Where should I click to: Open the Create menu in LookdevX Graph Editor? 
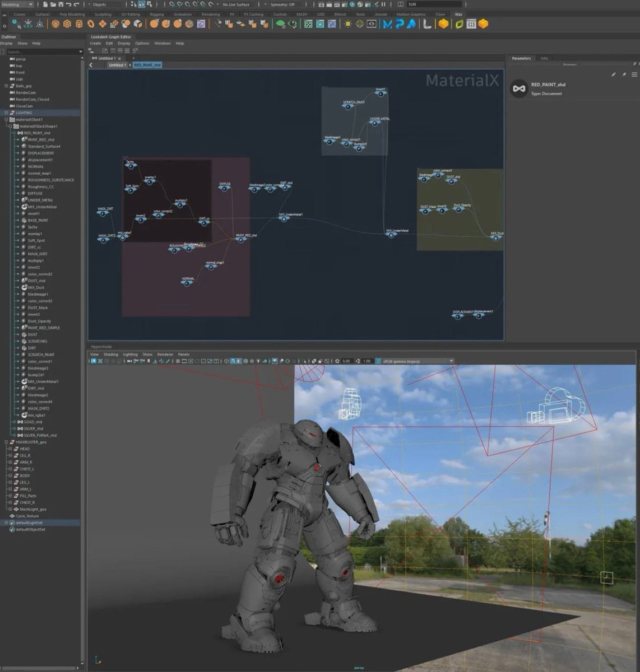tap(95, 43)
